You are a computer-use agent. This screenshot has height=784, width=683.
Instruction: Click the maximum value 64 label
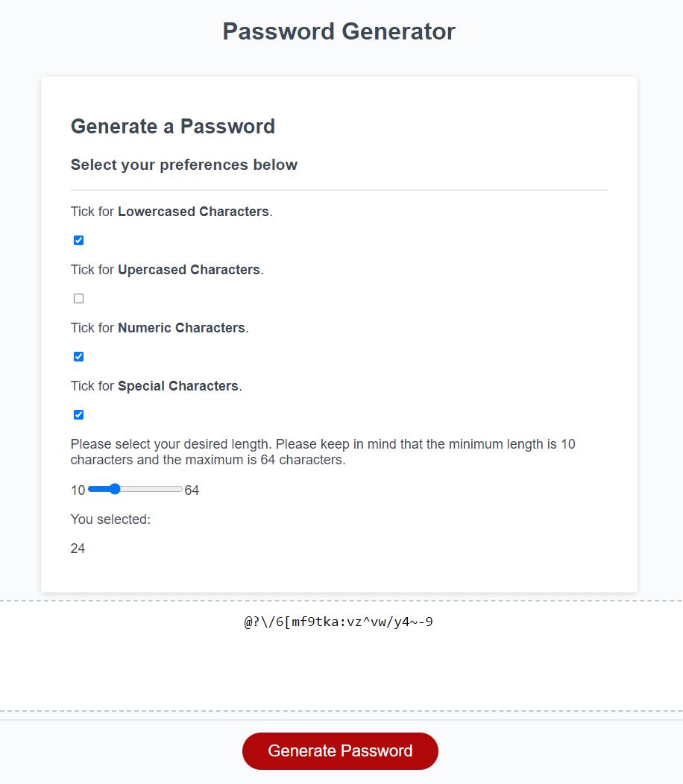(191, 490)
